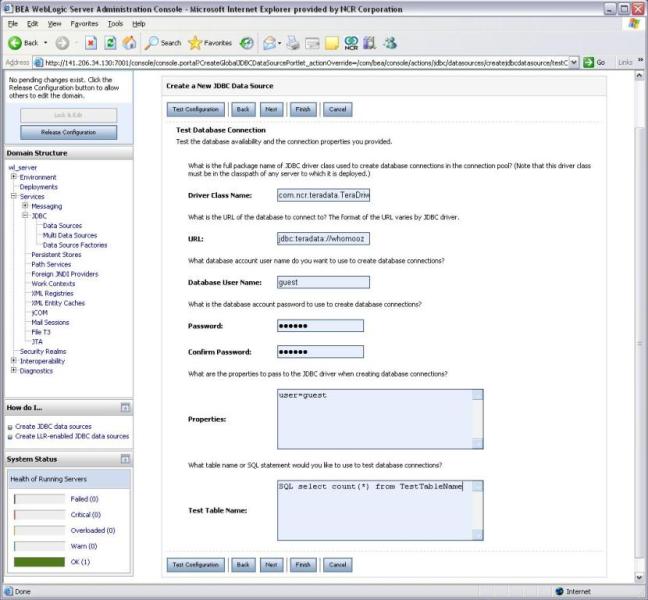648x600 pixels.
Task: Expand the Interoperability tree node
Action: click(x=14, y=360)
